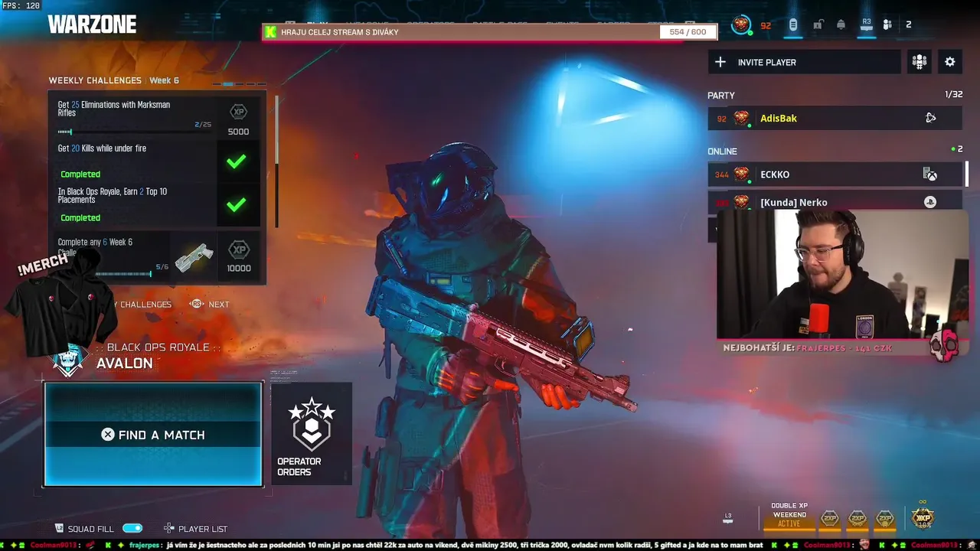Click the XP 5000 reward icon
Screen dimensions: 980x551
[239, 112]
